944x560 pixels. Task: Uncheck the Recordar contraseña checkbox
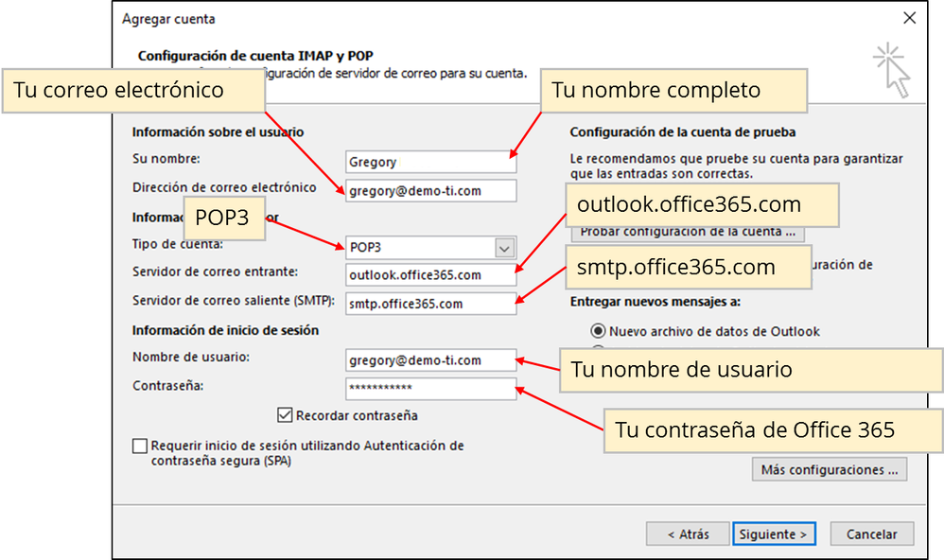[x=285, y=414]
